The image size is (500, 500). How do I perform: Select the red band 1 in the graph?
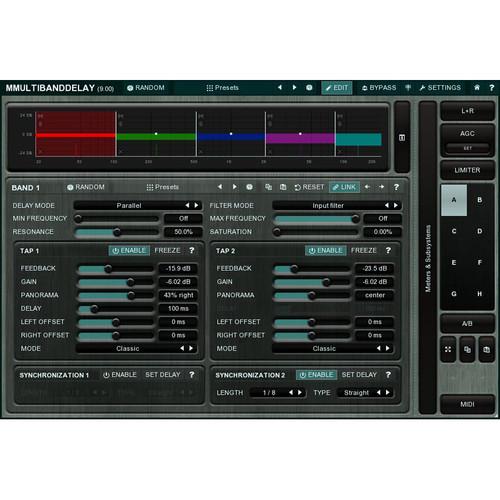[76, 134]
